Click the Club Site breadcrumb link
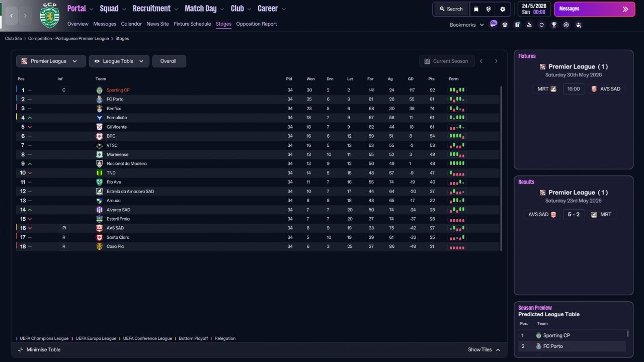Viewport: 644px width, 362px height. 14,39
